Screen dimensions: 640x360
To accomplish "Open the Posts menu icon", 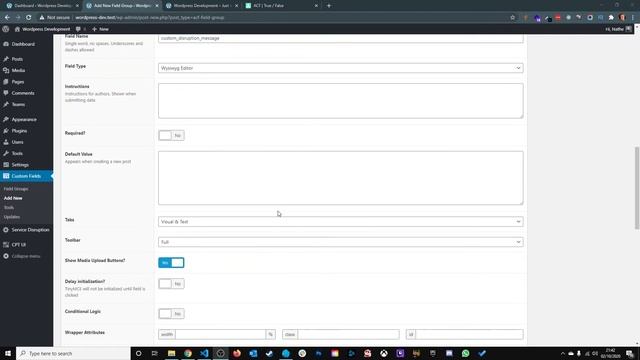I will point(6,59).
